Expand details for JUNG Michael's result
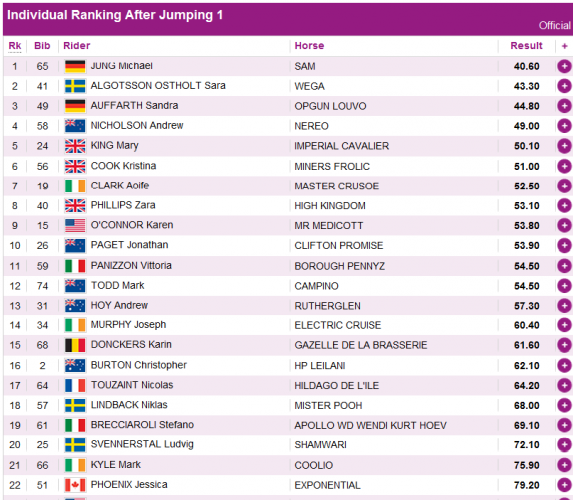This screenshot has height=500, width=573. click(x=564, y=66)
